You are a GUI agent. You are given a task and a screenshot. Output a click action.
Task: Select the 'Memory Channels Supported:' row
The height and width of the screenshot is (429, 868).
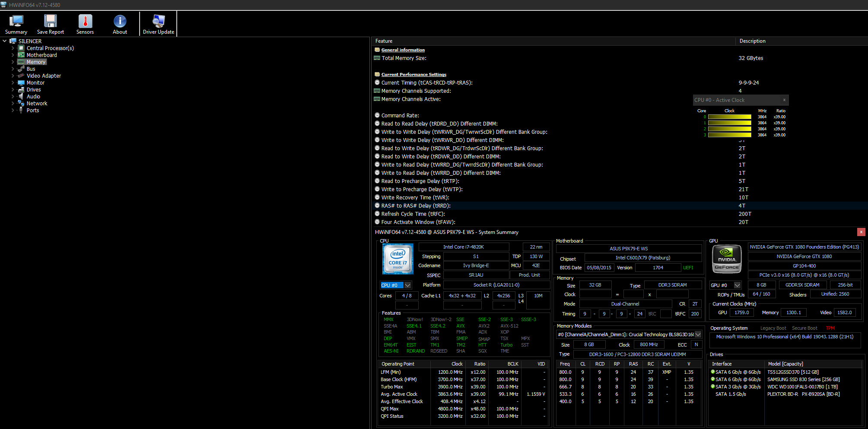(x=620, y=91)
